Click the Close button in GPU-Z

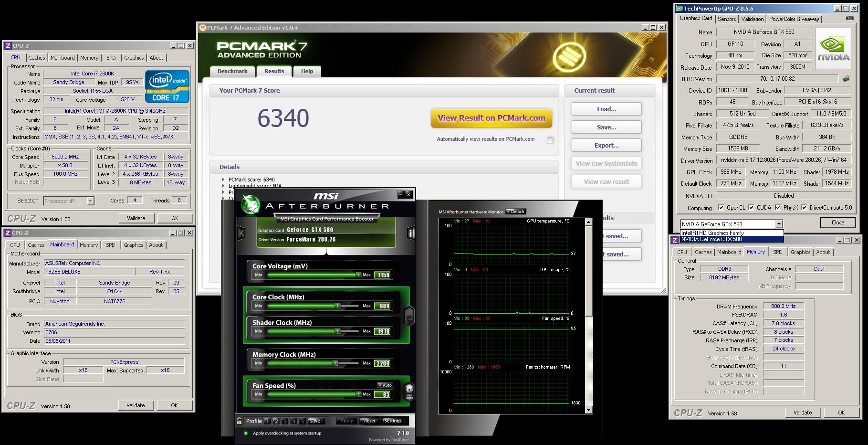(838, 222)
